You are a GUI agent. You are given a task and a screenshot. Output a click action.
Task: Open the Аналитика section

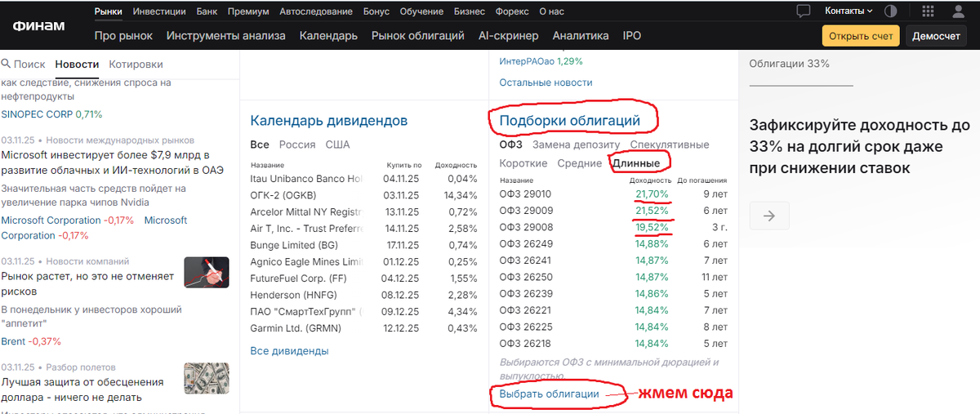pyautogui.click(x=581, y=36)
